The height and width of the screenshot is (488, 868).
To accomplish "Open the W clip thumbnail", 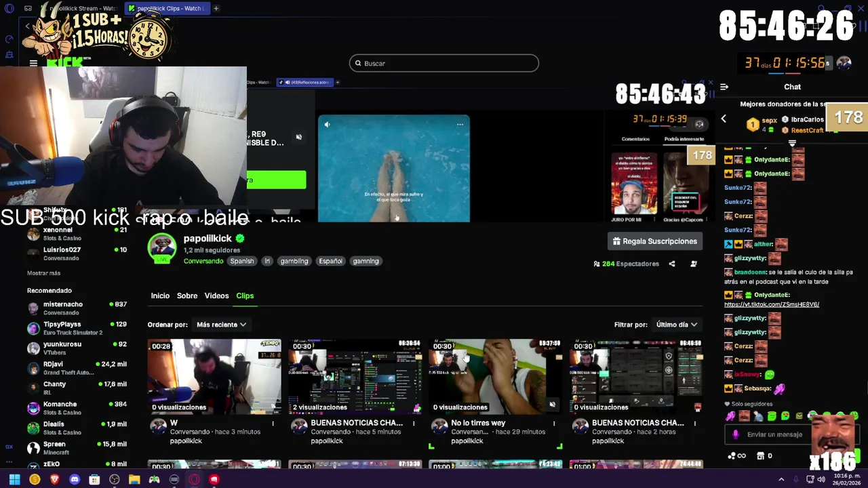I will (x=214, y=376).
